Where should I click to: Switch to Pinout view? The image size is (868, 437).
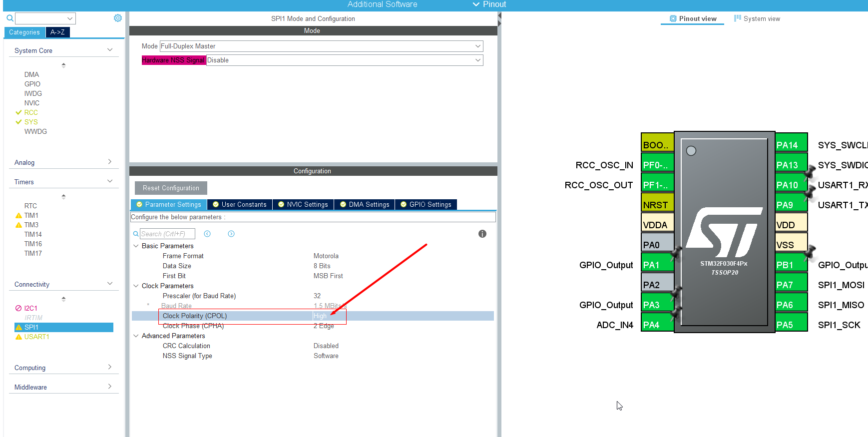(693, 18)
